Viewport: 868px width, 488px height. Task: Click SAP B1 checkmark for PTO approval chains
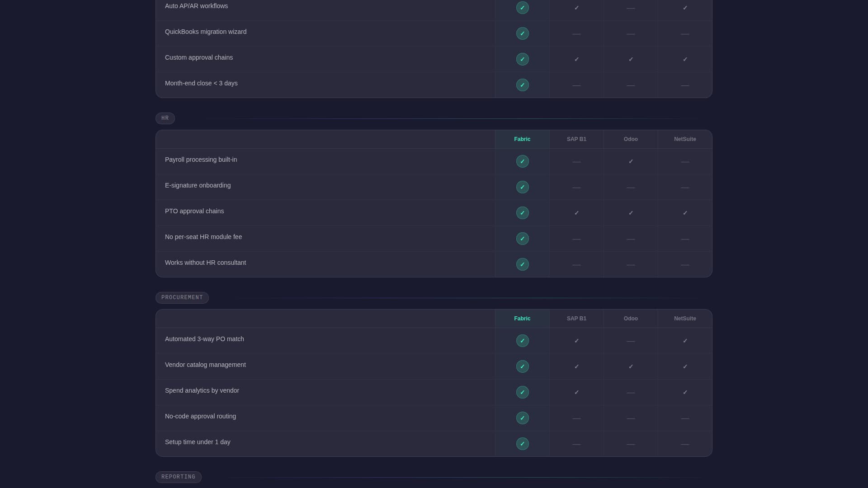pos(576,213)
